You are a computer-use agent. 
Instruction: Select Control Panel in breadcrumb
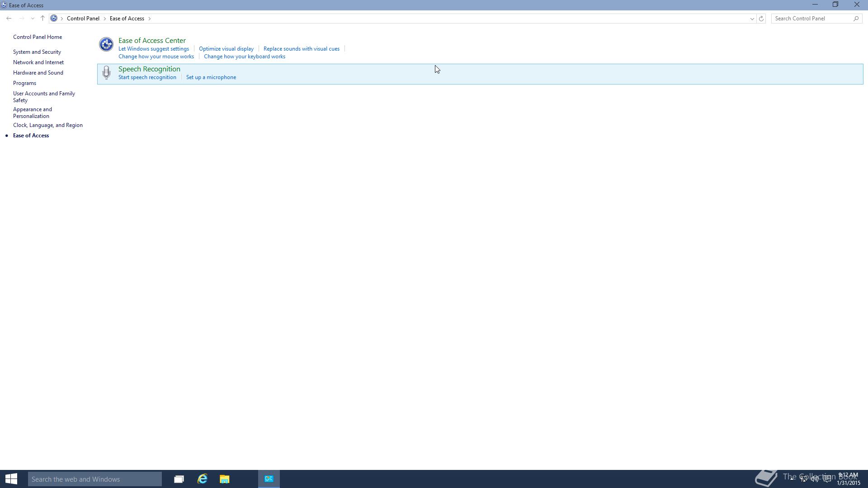[x=83, y=19]
